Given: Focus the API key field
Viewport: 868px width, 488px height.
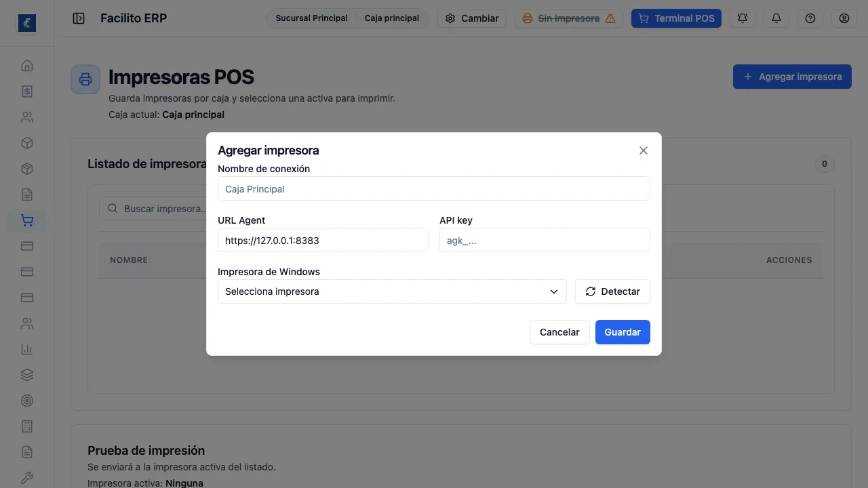Looking at the screenshot, I should point(545,240).
